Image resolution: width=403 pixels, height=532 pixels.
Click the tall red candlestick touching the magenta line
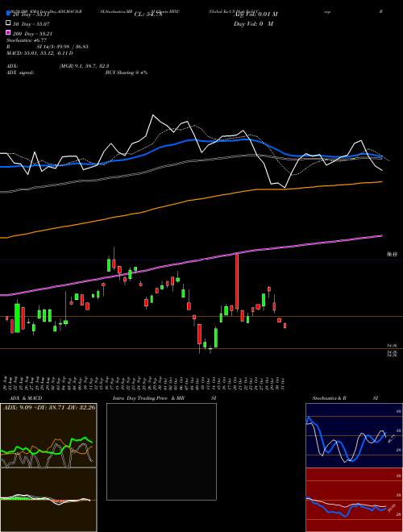[x=237, y=281]
